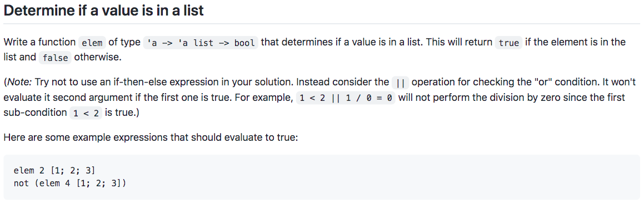This screenshot has height=204, width=644.
Task: Click the horizontal divider line below the heading
Action: [322, 24]
